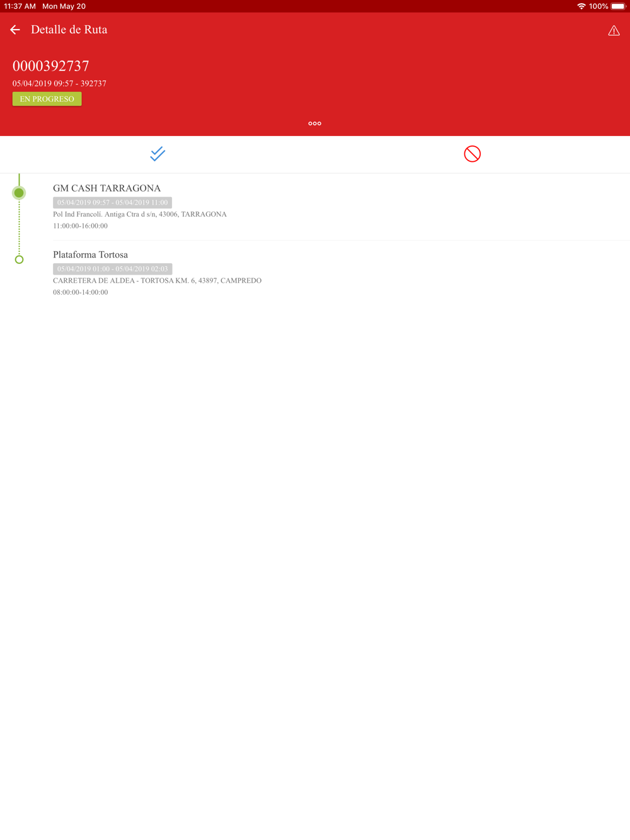
Task: Tap date badge 05/04/2019 09:57 - 05/04/2019 11:00
Action: pos(112,203)
